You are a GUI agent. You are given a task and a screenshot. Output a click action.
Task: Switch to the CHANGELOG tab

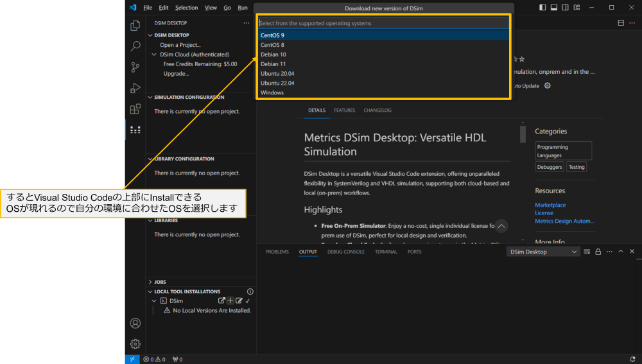pyautogui.click(x=377, y=110)
